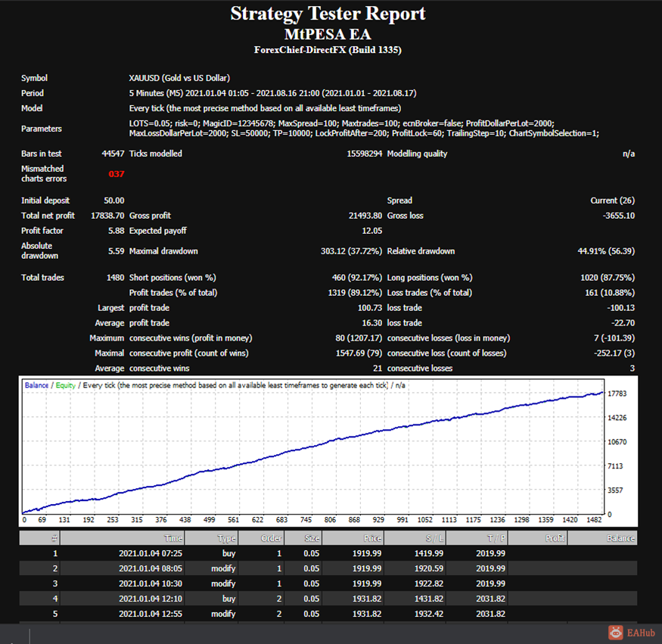Click Loss trades value '161 (10.88%)'
Viewport: 662px width, 644px height.
pos(610,293)
